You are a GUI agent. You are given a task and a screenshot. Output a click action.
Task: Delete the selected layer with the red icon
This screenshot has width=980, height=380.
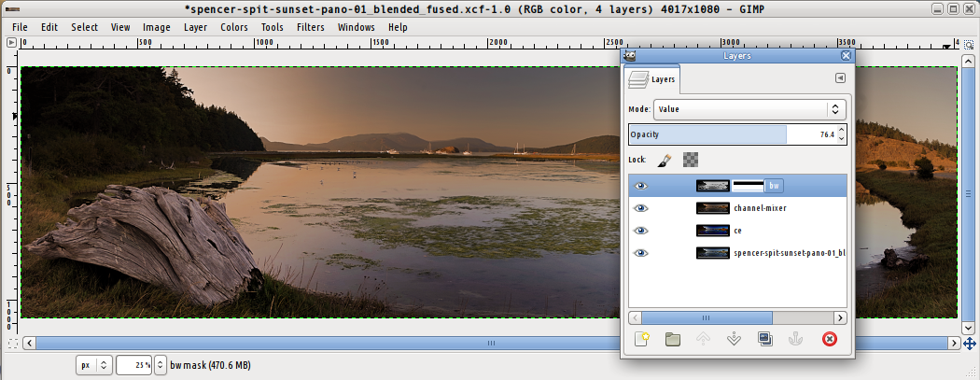pos(829,339)
